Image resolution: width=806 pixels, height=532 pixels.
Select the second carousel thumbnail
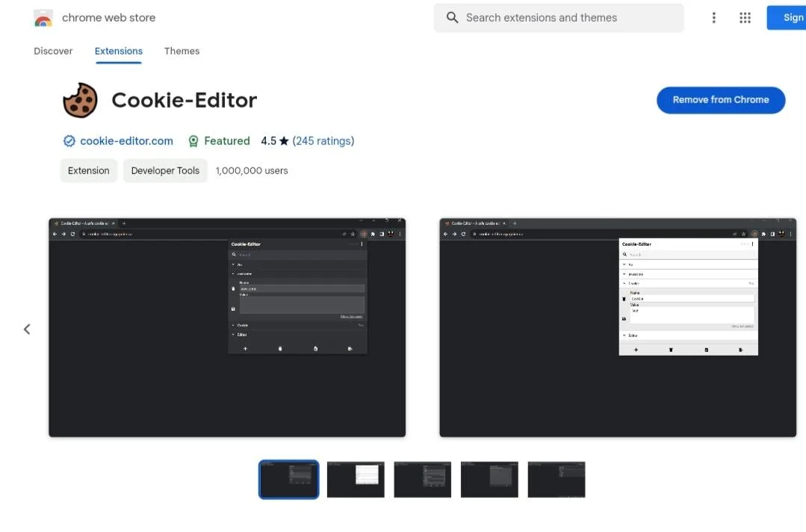356,480
